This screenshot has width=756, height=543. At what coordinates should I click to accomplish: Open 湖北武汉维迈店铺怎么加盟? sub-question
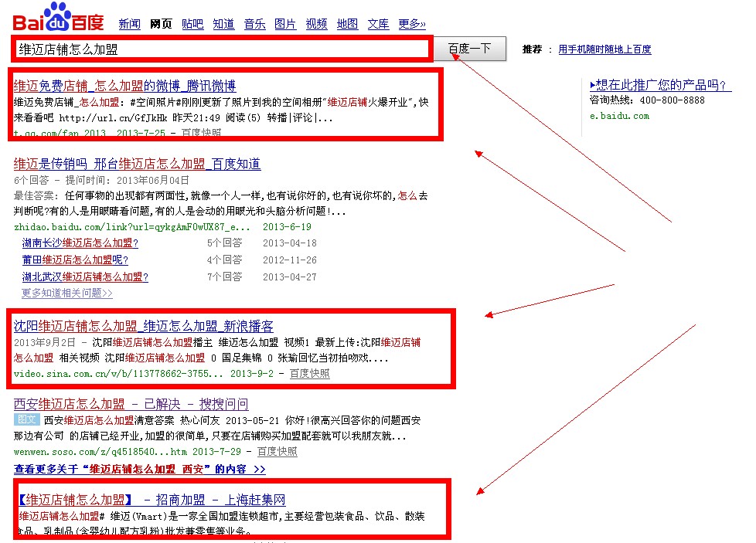[x=85, y=277]
